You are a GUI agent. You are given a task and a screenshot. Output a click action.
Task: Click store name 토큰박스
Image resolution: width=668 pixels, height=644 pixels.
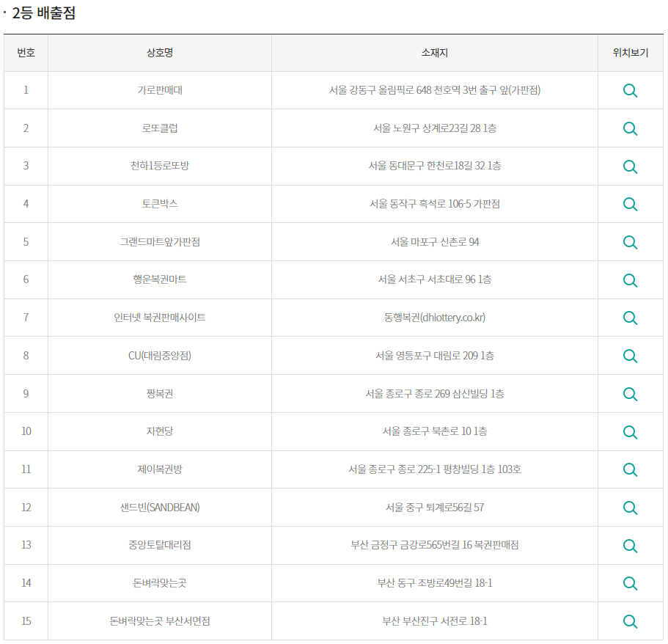160,203
